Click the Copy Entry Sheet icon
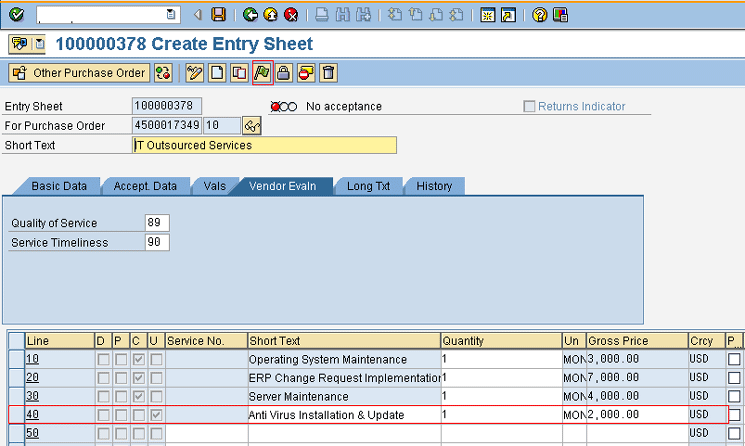 (x=239, y=73)
